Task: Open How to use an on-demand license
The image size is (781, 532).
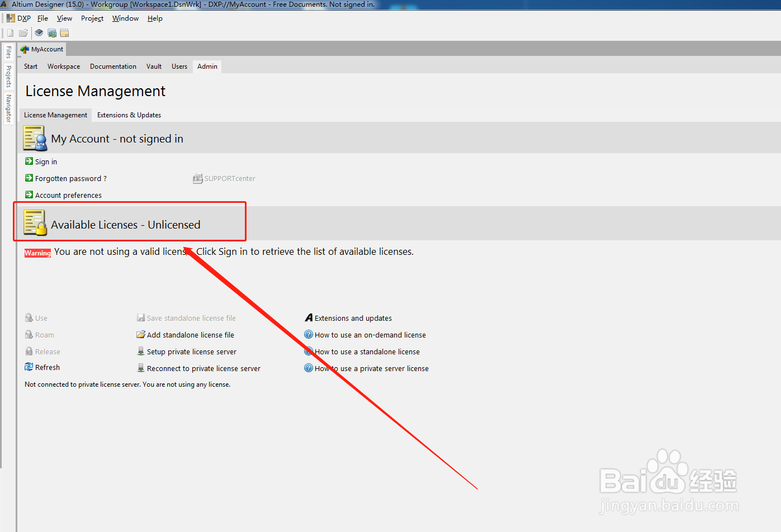Action: pos(370,335)
